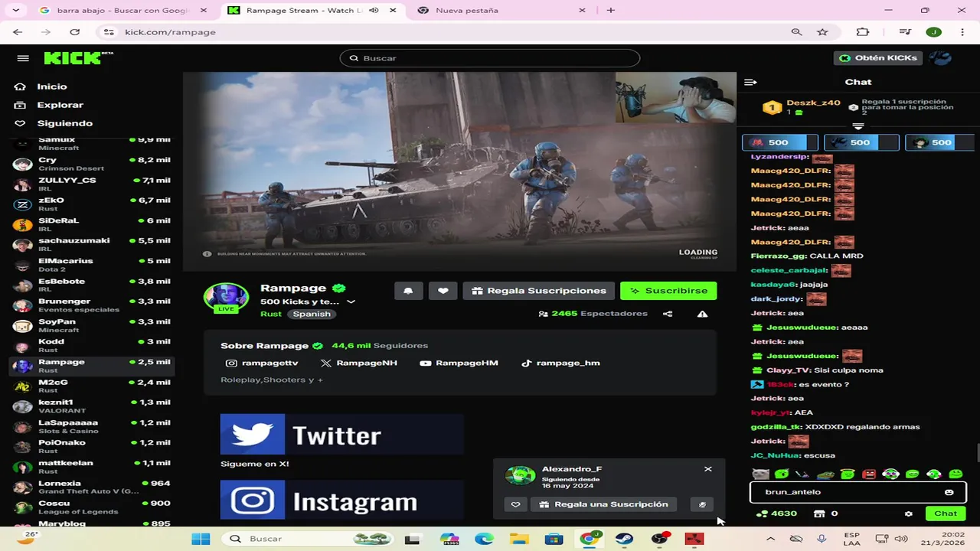Image resolution: width=980 pixels, height=551 pixels.
Task: Select Siguiendo in the left sidebar
Action: 64,123
